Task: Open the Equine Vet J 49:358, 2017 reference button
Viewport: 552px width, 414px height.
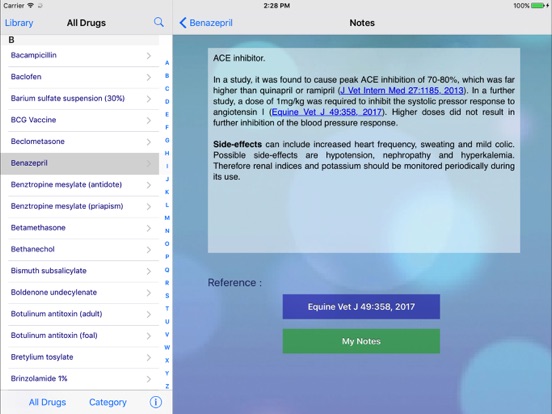Action: tap(361, 307)
